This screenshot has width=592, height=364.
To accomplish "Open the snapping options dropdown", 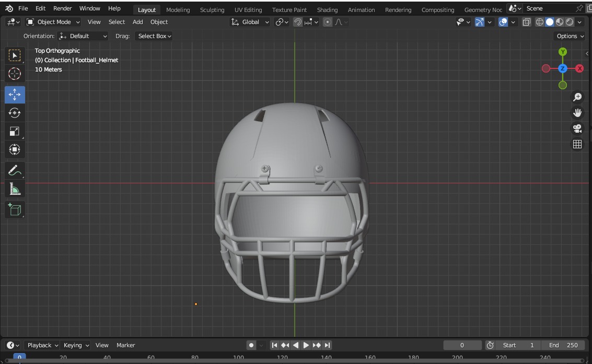I will (x=311, y=22).
